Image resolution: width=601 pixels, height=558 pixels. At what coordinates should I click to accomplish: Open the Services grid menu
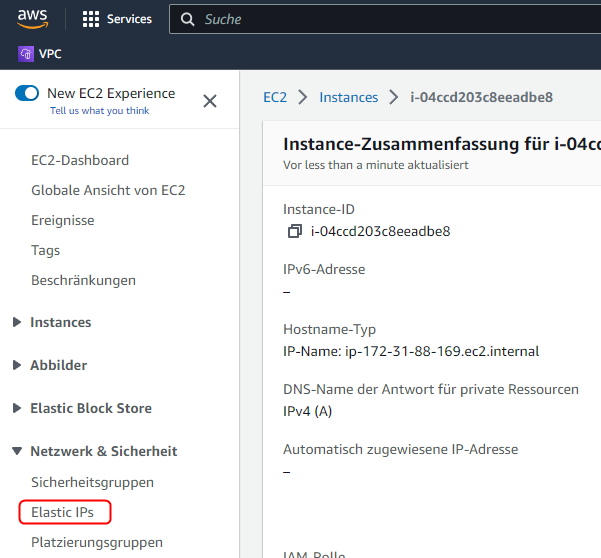[x=91, y=19]
